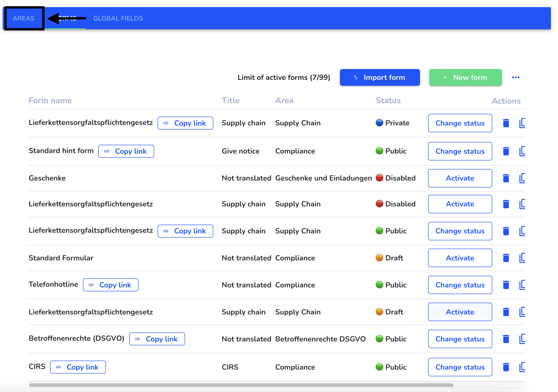Duplicate the Telefonhotline form via copy icon
Image resolution: width=558 pixels, height=392 pixels.
pos(522,285)
